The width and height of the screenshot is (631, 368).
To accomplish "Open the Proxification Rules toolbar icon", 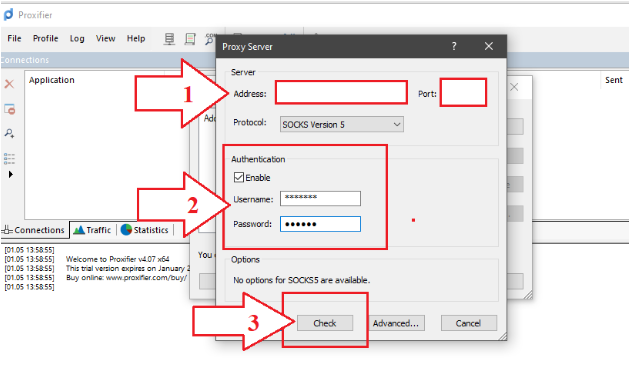I will pos(190,39).
